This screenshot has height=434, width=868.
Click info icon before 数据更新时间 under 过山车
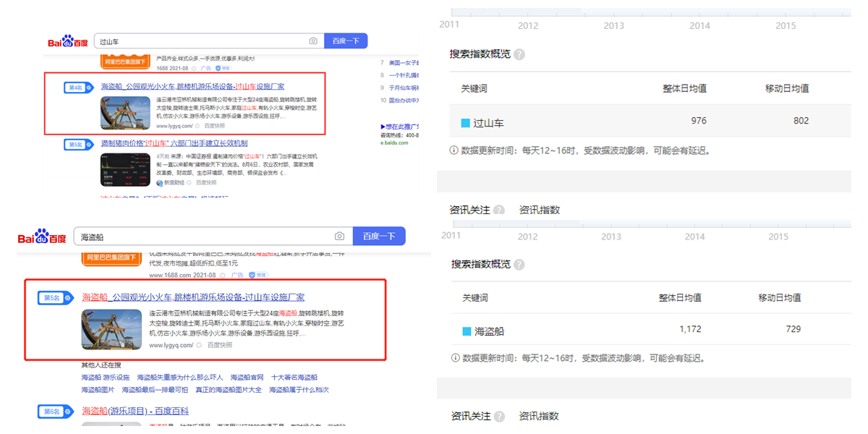pos(454,150)
